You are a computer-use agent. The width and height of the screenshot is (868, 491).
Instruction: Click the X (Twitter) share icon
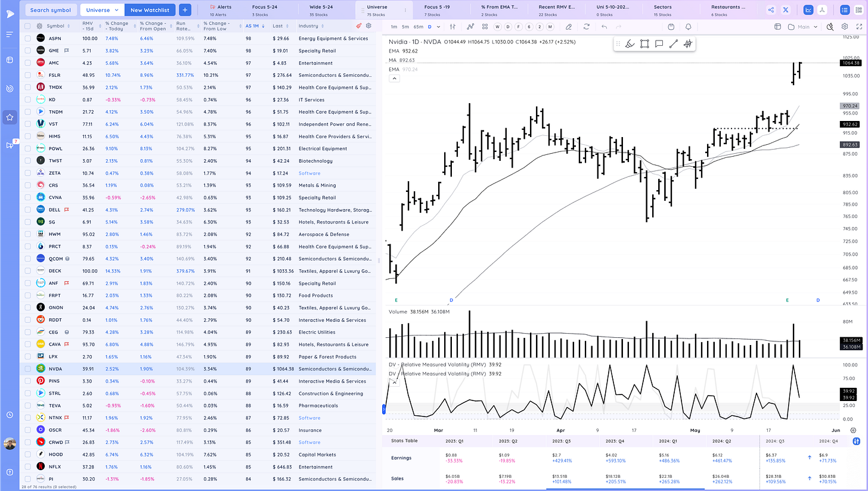point(786,10)
